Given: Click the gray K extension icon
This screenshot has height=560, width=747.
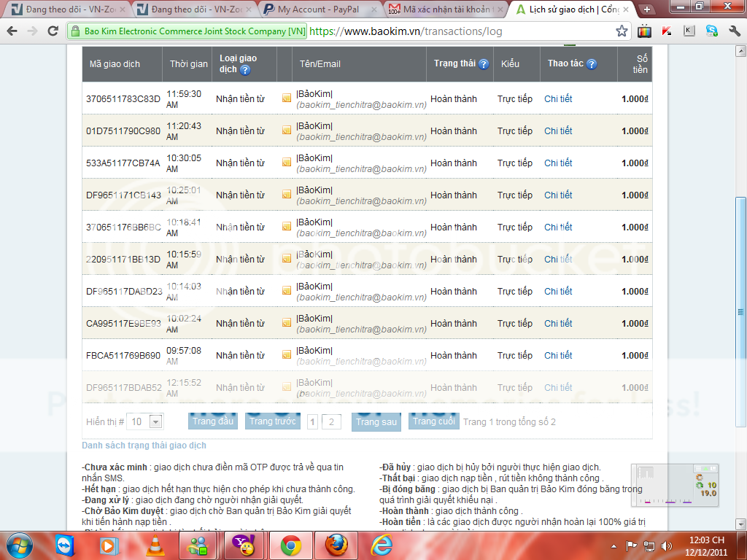Looking at the screenshot, I should click(689, 31).
